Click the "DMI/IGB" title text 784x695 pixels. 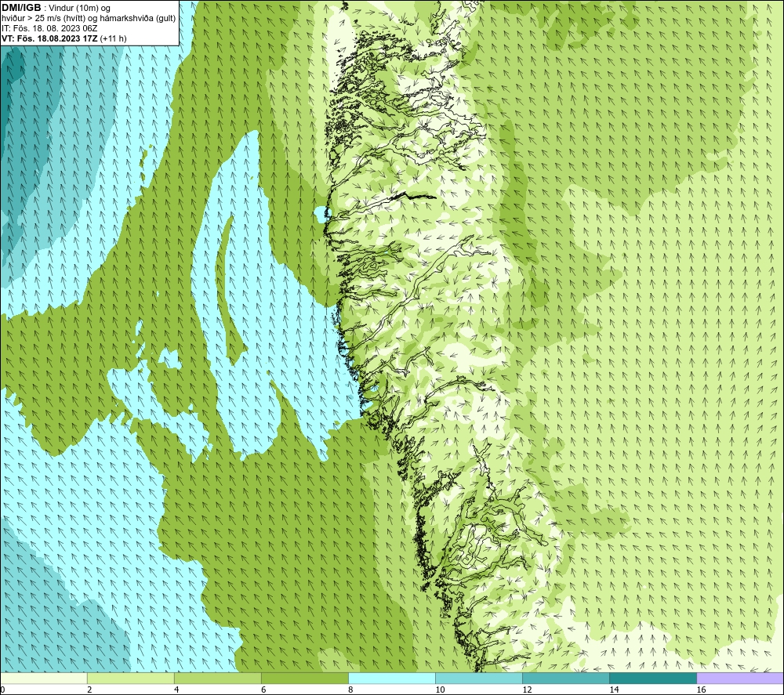tap(21, 8)
